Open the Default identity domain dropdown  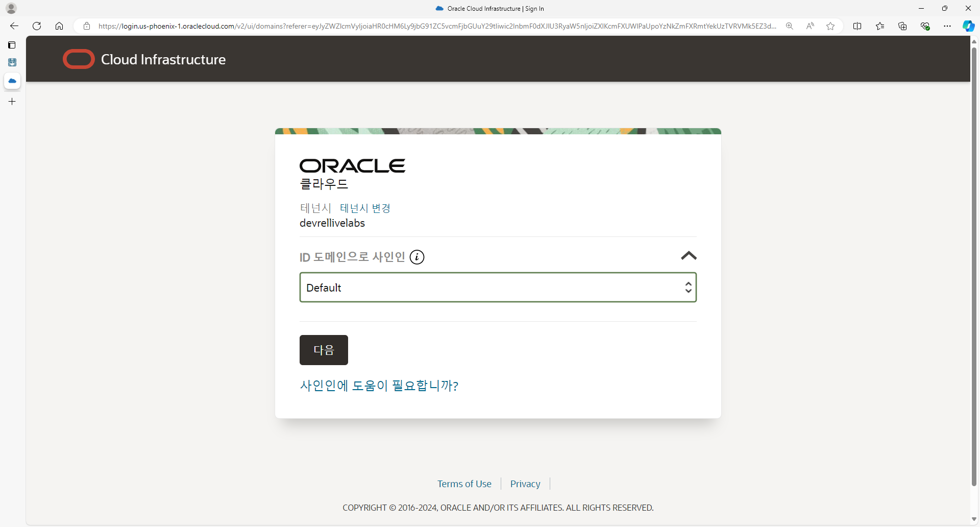498,288
